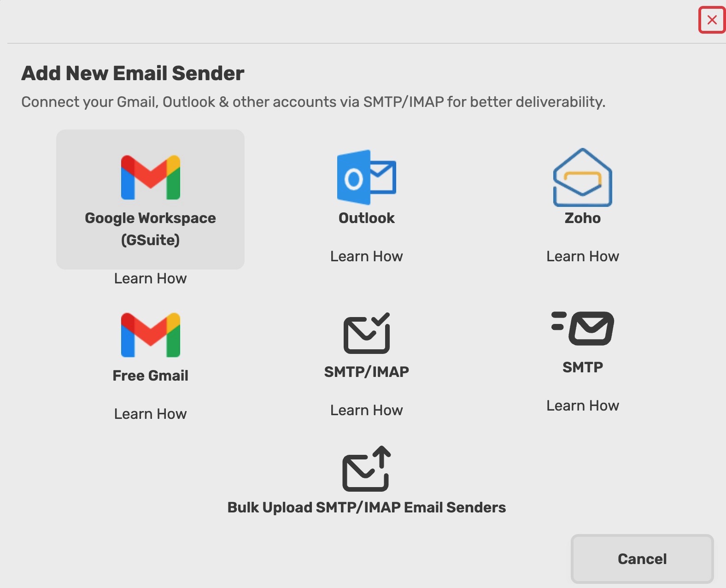Click Learn How under Zoho
Image resolution: width=726 pixels, height=588 pixels.
pos(582,256)
